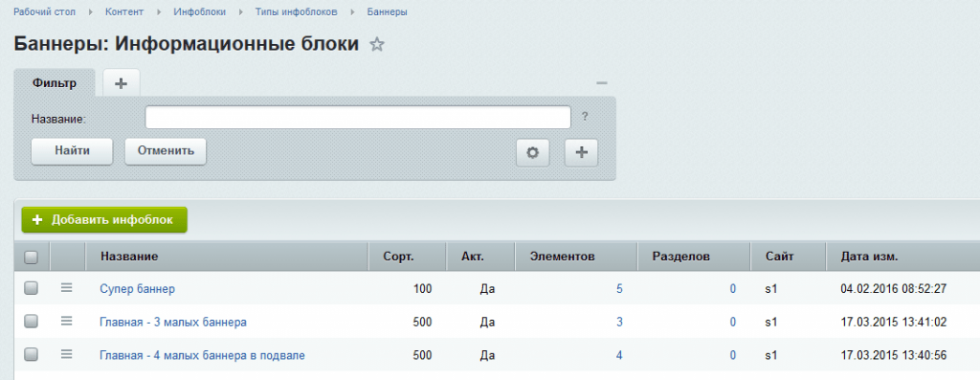Sort by Разделов column header
This screenshot has height=380, width=980.
click(694, 257)
